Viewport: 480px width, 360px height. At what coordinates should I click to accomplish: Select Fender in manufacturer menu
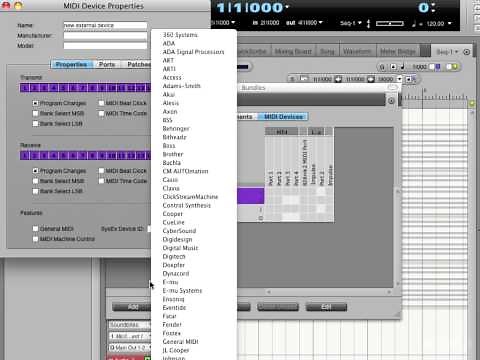tap(172, 325)
